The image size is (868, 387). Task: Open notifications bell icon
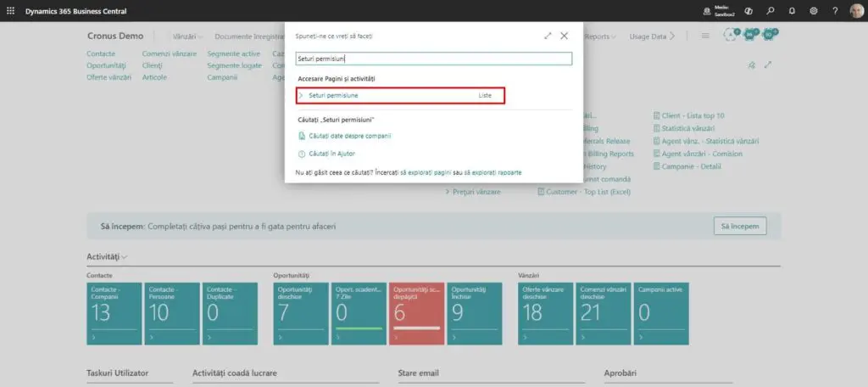[792, 11]
